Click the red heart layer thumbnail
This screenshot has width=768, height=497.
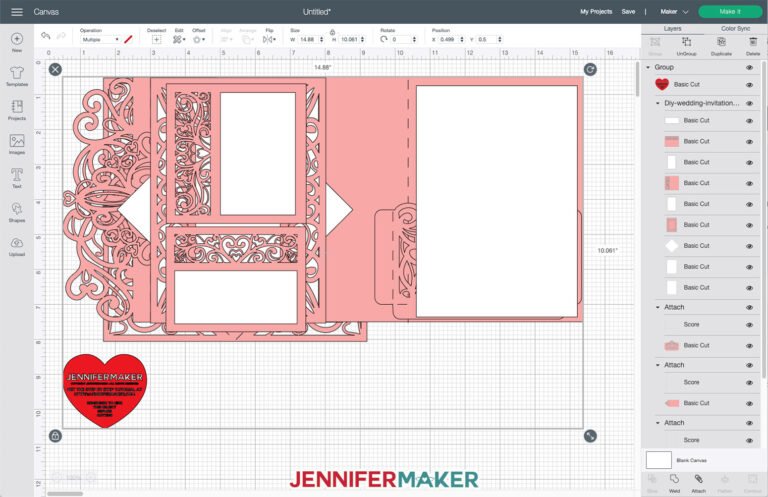click(662, 84)
